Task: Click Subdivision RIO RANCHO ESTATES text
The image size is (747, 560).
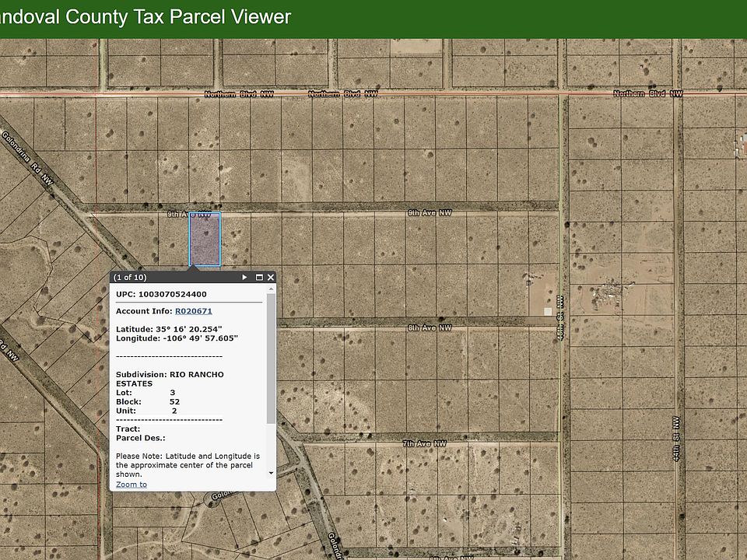Action: [x=170, y=379]
